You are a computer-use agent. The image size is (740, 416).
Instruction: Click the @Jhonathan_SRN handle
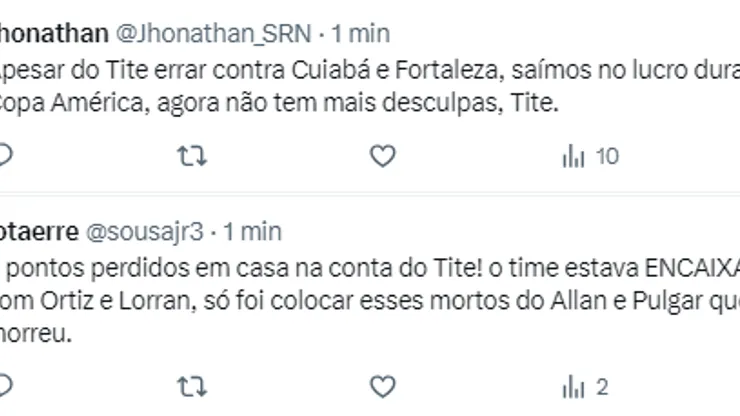tap(213, 33)
